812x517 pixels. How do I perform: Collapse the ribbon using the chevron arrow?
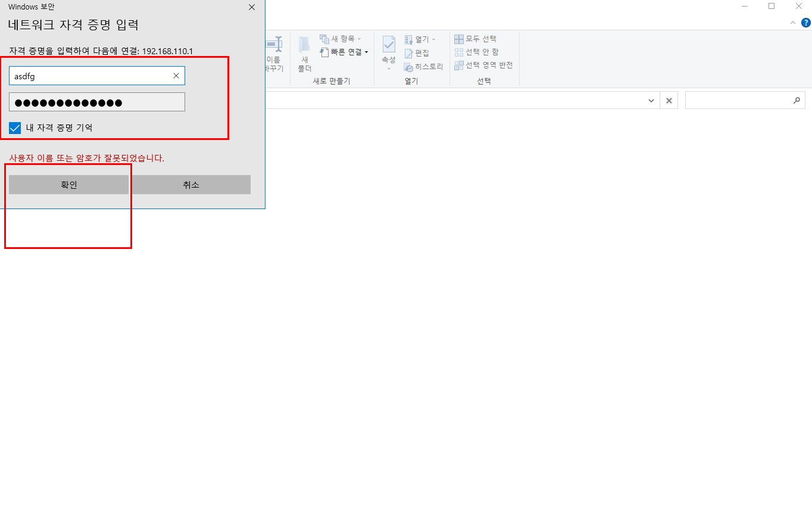point(792,23)
